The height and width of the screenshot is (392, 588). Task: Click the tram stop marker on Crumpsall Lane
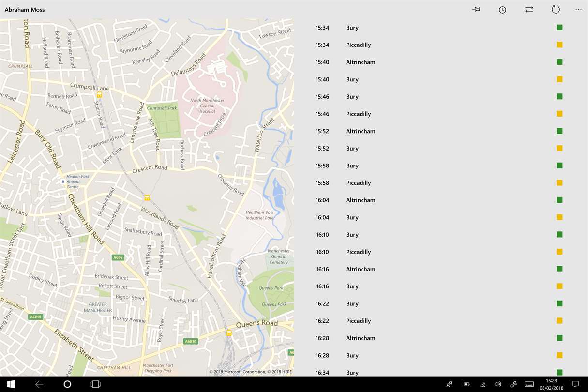pos(99,95)
